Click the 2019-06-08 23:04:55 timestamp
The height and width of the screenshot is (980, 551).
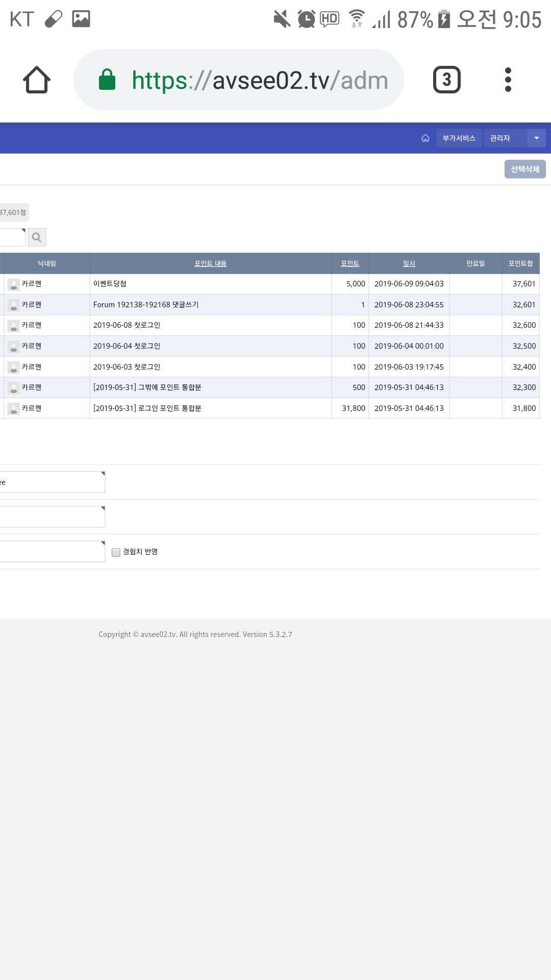pyautogui.click(x=409, y=305)
